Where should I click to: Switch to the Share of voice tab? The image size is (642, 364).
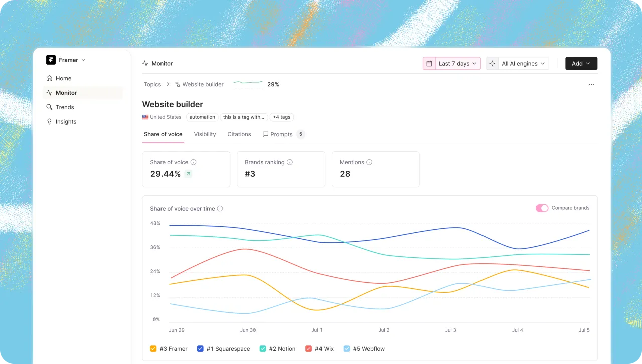pos(163,134)
